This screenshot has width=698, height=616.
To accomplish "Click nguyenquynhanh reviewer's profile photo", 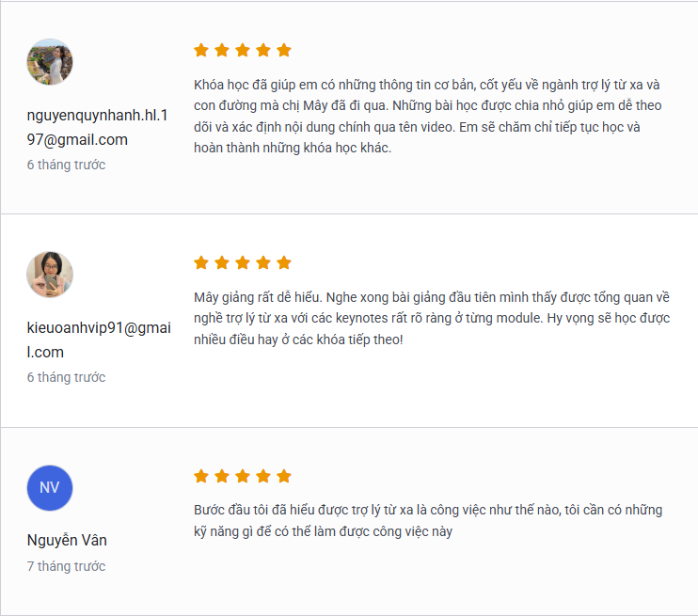I will 50,62.
